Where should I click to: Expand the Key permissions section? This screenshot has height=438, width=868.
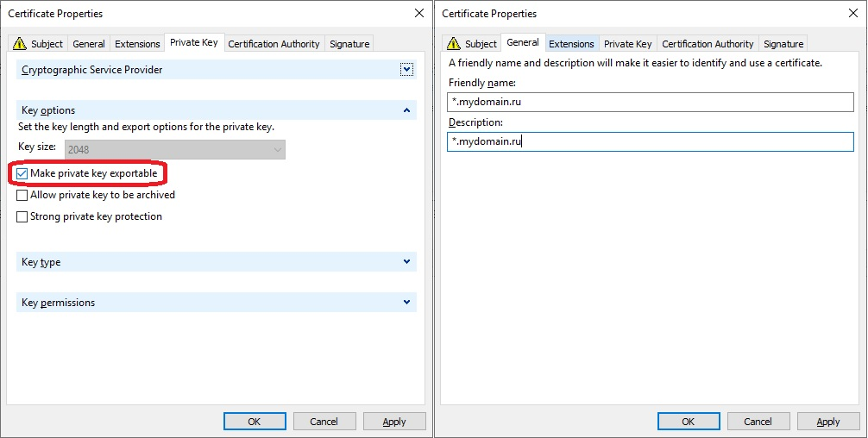click(406, 303)
